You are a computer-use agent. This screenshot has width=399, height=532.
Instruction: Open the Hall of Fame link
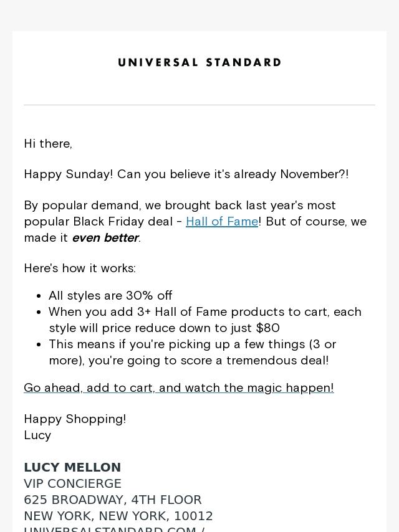coord(222,222)
